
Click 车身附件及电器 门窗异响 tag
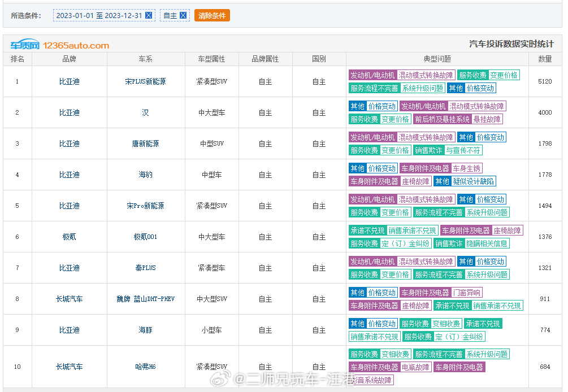click(441, 293)
